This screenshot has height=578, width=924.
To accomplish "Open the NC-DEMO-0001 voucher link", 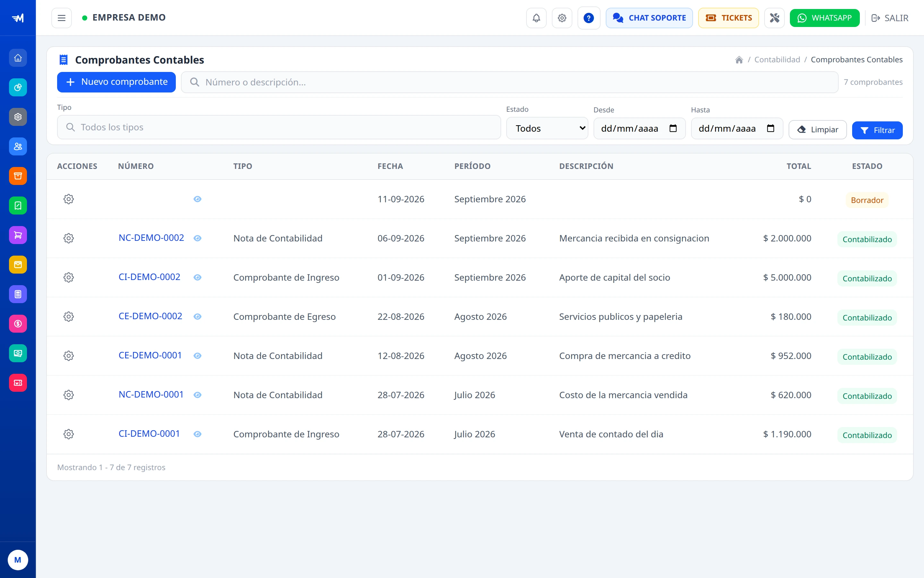I will (x=151, y=395).
